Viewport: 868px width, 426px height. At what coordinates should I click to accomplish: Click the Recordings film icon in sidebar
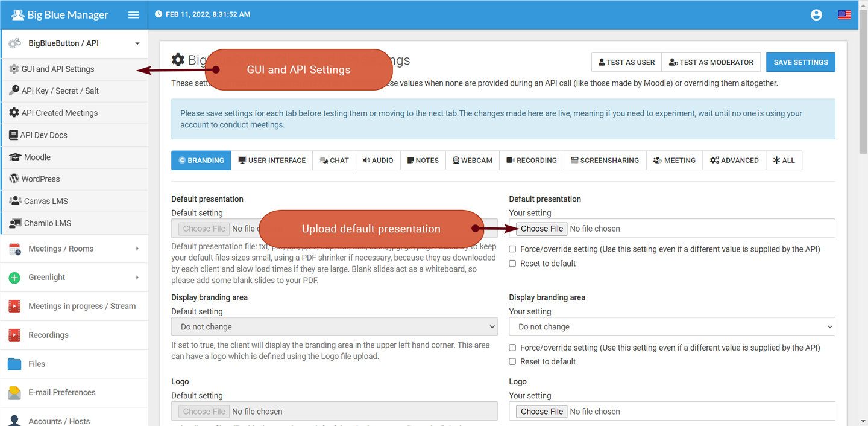tap(14, 335)
